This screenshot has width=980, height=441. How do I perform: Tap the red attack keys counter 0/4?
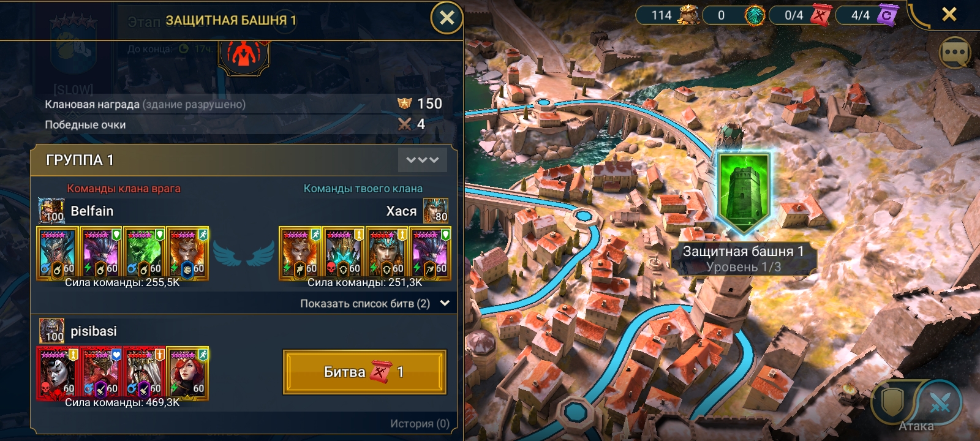(x=801, y=15)
